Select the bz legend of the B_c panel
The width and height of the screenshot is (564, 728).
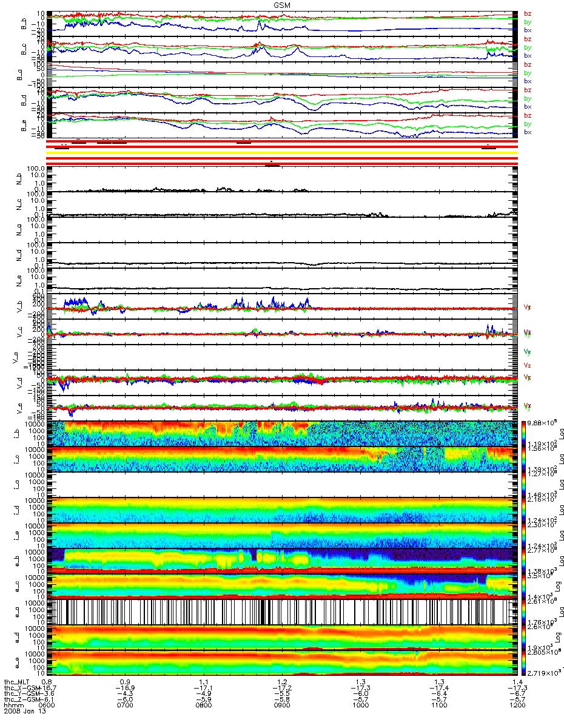tap(528, 39)
